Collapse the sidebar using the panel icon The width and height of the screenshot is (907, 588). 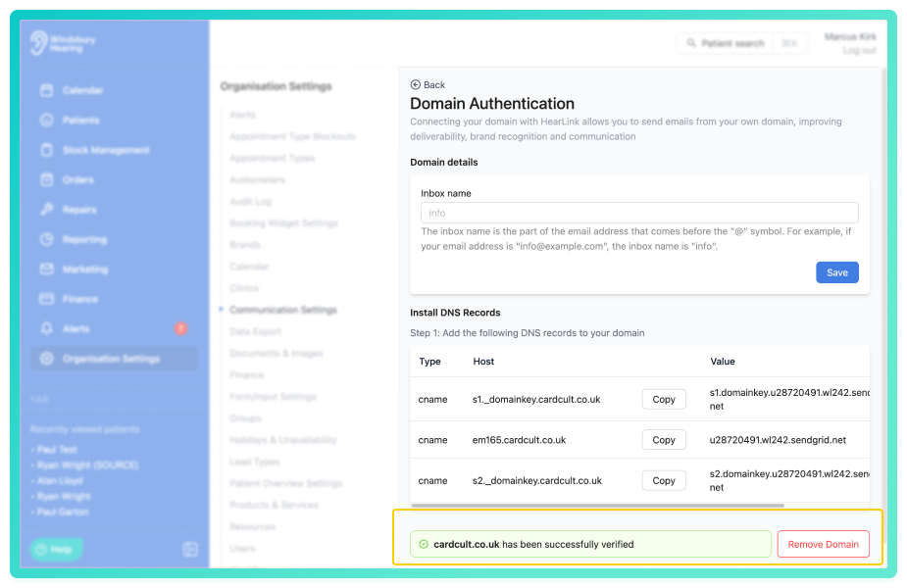point(190,549)
